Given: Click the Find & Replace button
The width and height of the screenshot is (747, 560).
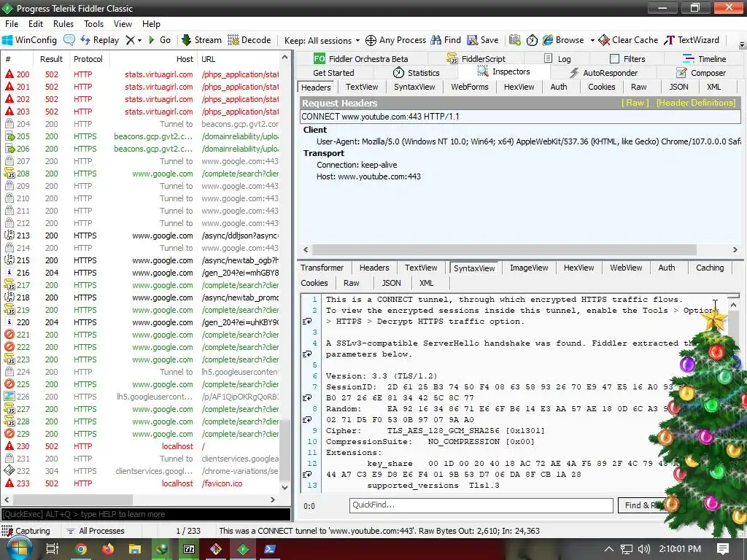Looking at the screenshot, I should 651,505.
